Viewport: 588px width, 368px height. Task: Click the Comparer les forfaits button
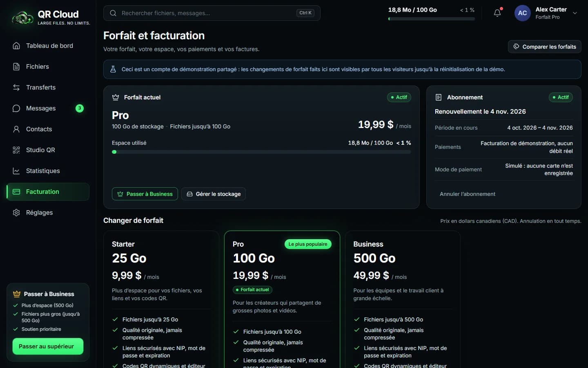coord(544,47)
